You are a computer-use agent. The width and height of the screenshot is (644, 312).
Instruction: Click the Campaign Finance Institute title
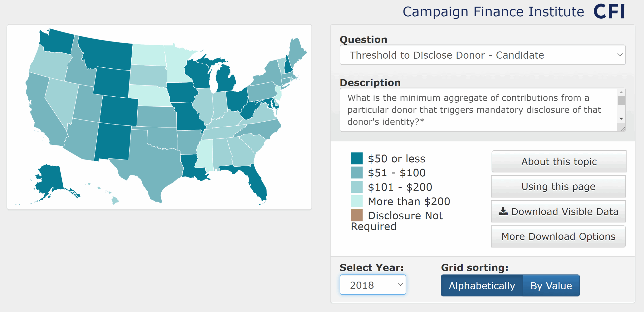tap(493, 11)
